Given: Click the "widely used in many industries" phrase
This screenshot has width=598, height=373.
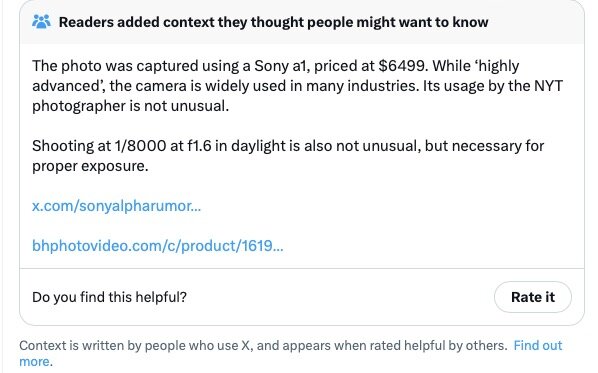Looking at the screenshot, I should point(311,86).
